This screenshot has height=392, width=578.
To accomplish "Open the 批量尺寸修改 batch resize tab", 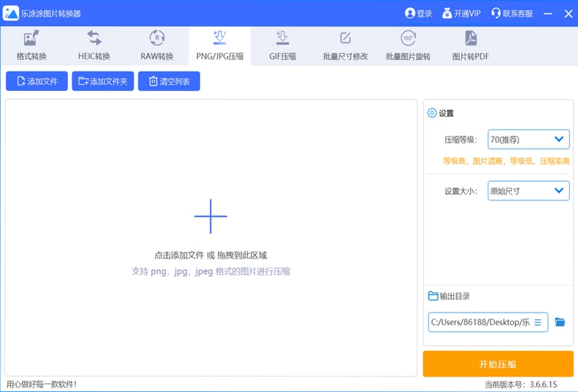I will tap(345, 45).
